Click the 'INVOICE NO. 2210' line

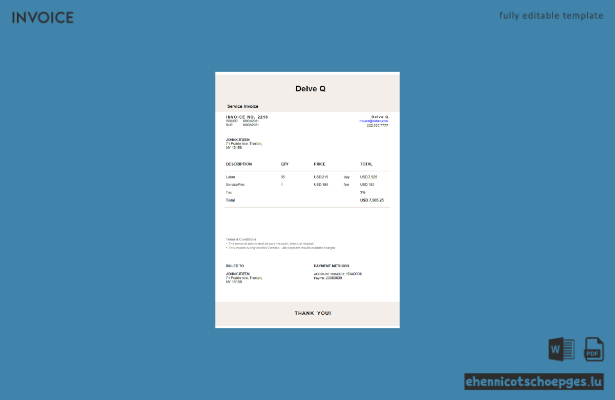coord(247,117)
